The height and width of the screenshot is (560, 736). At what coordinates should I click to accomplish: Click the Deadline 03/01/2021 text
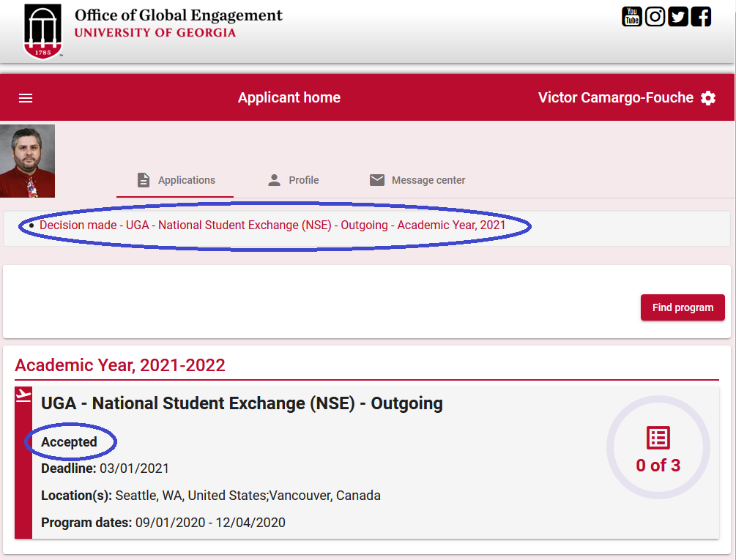(x=105, y=468)
